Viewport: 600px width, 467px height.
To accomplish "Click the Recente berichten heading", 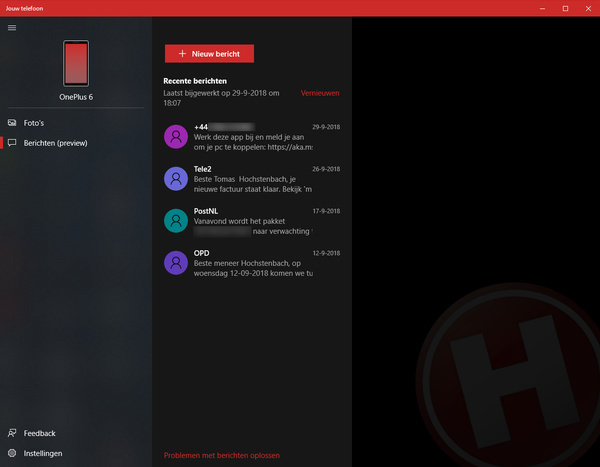I will point(195,81).
